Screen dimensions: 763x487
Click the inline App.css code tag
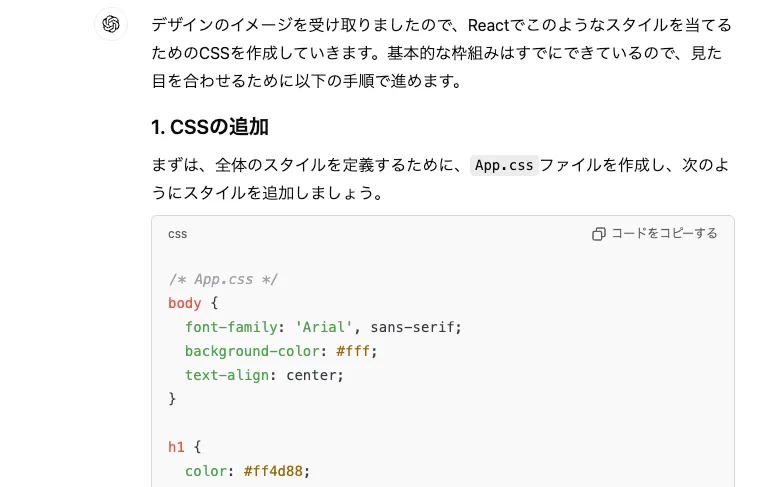tap(504, 166)
